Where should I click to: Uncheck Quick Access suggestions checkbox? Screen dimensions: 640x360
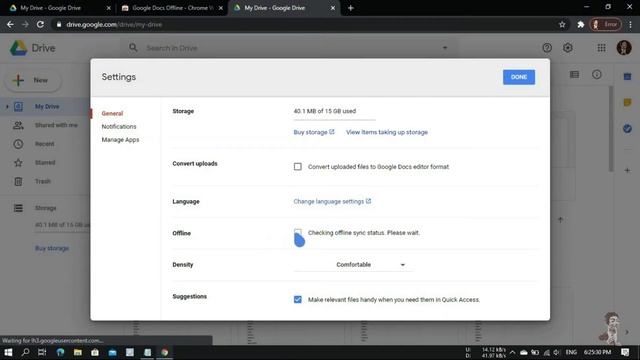point(298,300)
